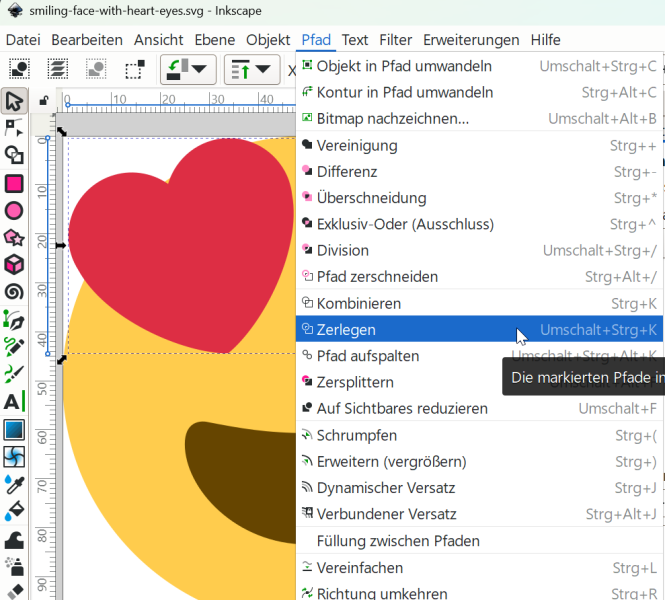The width and height of the screenshot is (665, 600).
Task: Toggle the guide lock icon
Action: coord(44,101)
